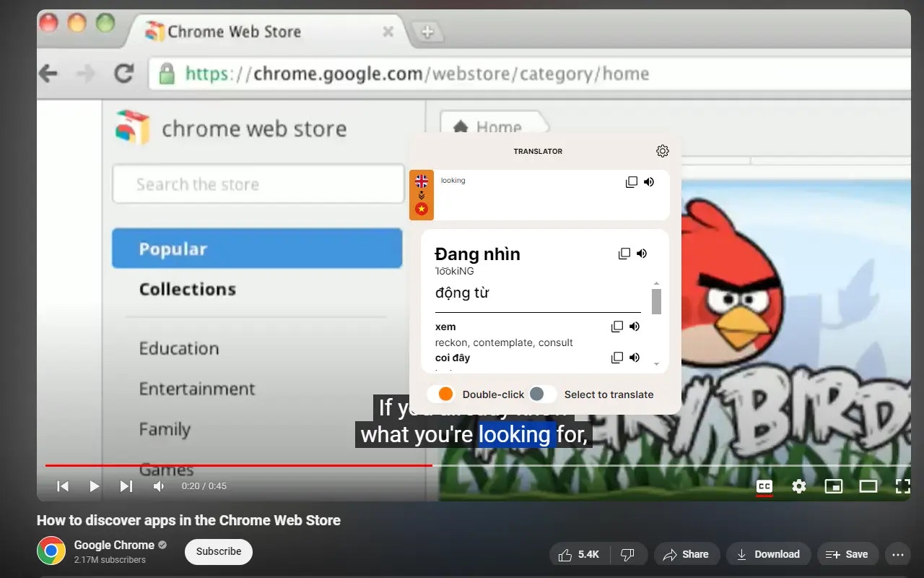Click the video title about Chrome Web Store
The width and height of the screenshot is (924, 578).
(x=188, y=520)
